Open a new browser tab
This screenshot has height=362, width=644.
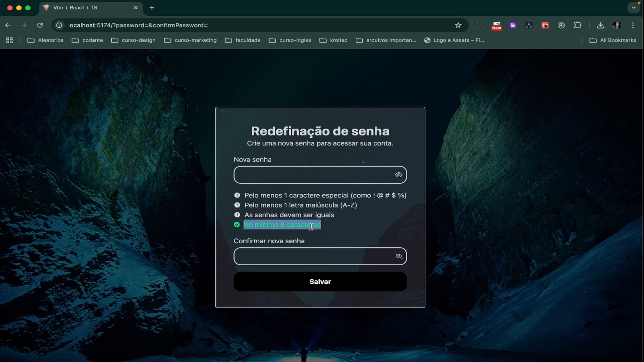click(152, 7)
